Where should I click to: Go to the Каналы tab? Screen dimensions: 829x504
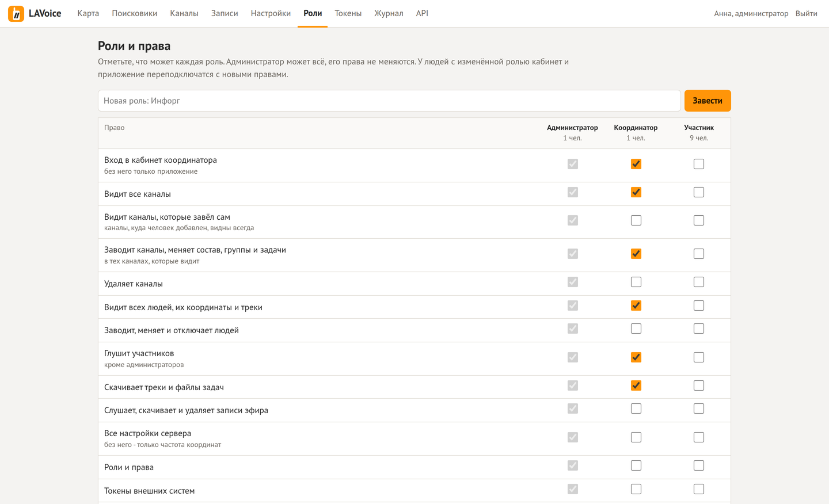[184, 13]
